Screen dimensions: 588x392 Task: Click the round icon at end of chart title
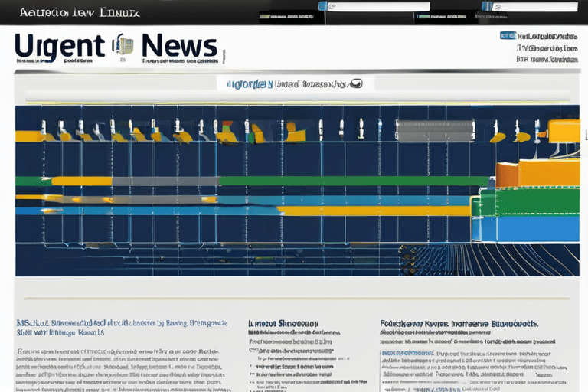(x=356, y=83)
